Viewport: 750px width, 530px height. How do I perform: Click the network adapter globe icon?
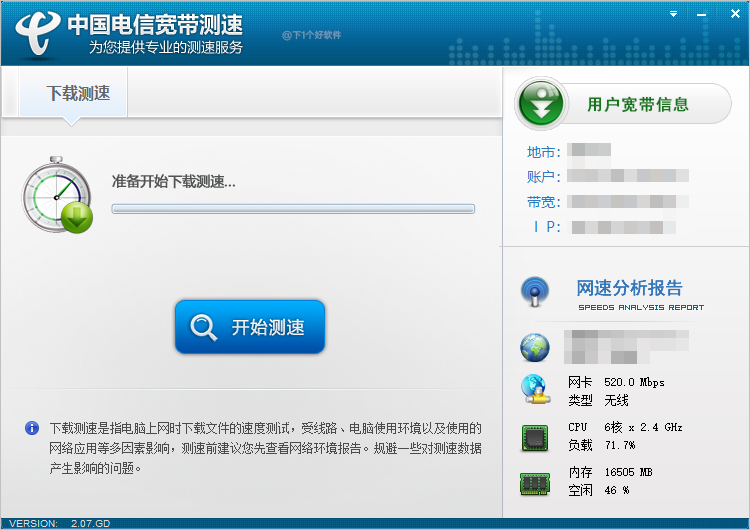(x=535, y=389)
